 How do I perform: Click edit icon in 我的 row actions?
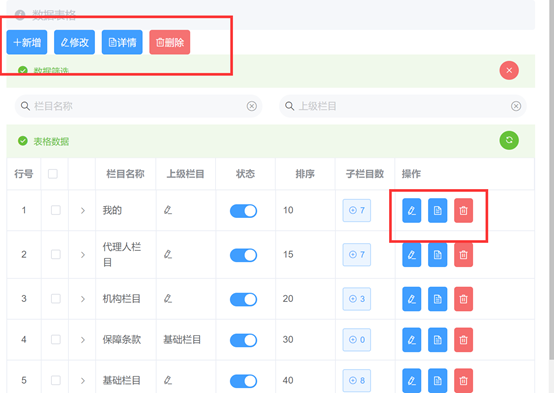tap(412, 211)
